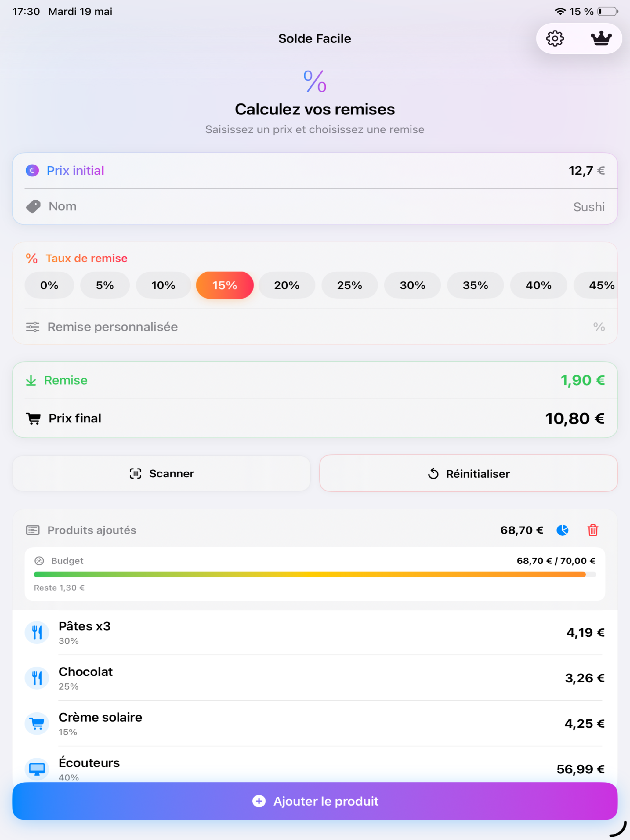
Task: Tap the tag icon next to Nom
Action: coord(33,207)
